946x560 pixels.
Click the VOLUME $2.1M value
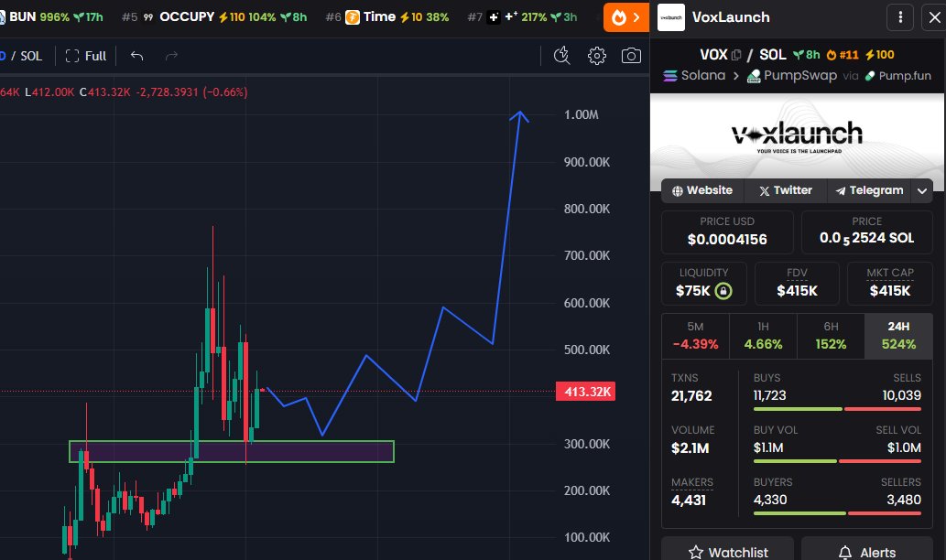690,448
